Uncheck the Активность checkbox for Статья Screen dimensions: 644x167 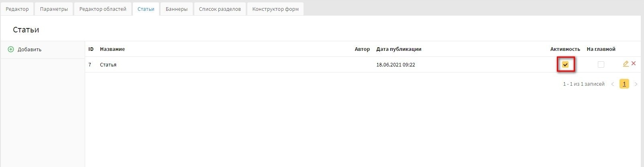pyautogui.click(x=565, y=64)
